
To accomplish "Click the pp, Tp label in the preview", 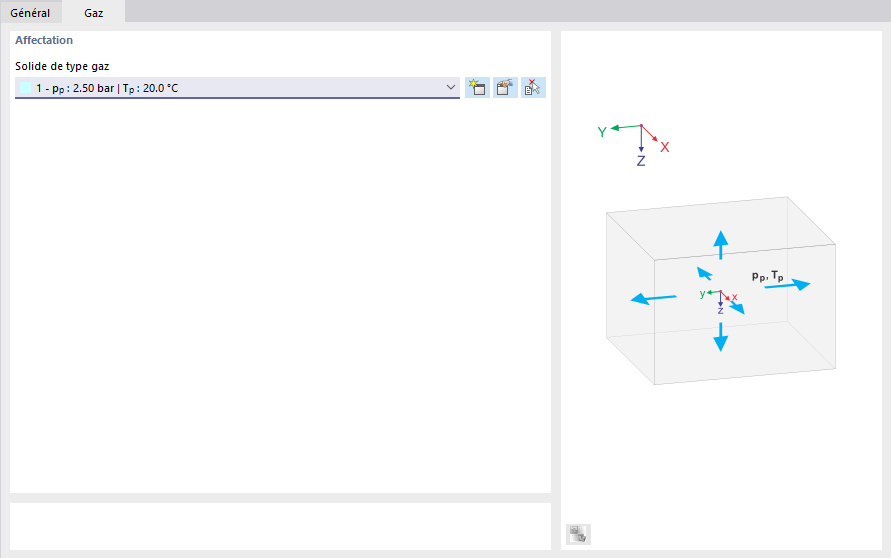I will click(768, 276).
